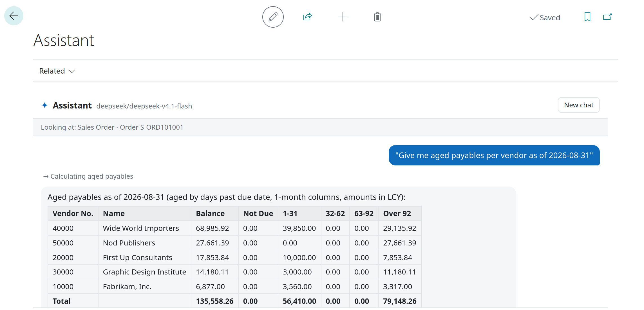Click vendor number 40000
This screenshot has width=644, height=310.
(63, 228)
